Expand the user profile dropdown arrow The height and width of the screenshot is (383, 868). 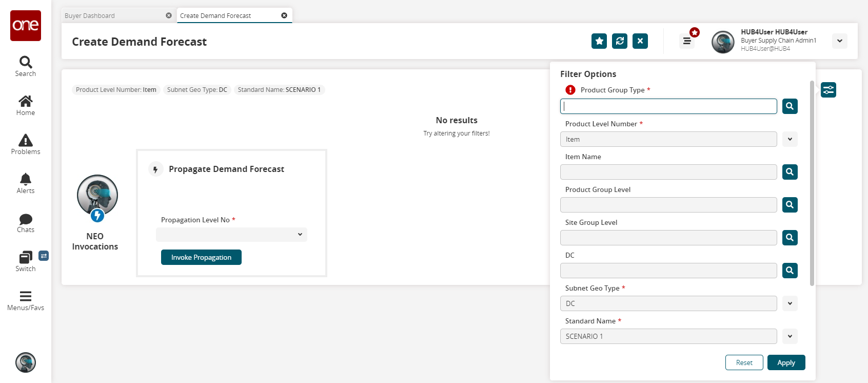839,41
